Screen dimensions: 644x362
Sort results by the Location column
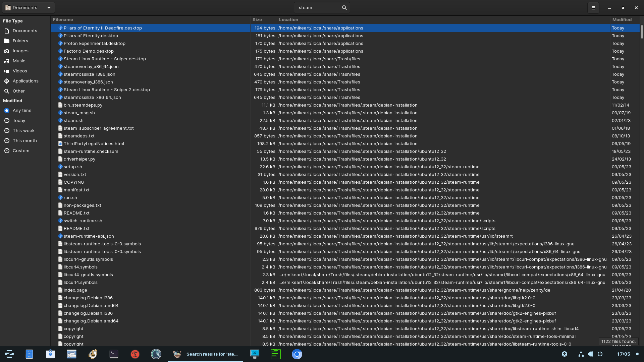(x=443, y=20)
